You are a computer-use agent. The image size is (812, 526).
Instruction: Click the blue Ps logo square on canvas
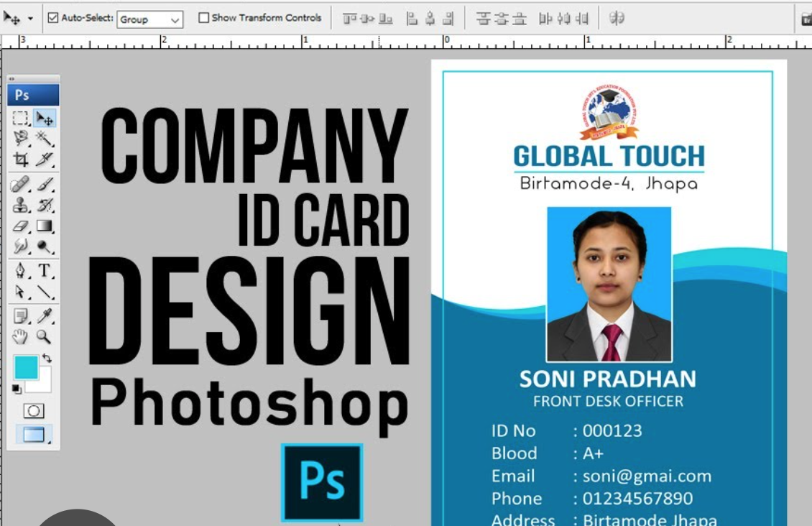(322, 482)
